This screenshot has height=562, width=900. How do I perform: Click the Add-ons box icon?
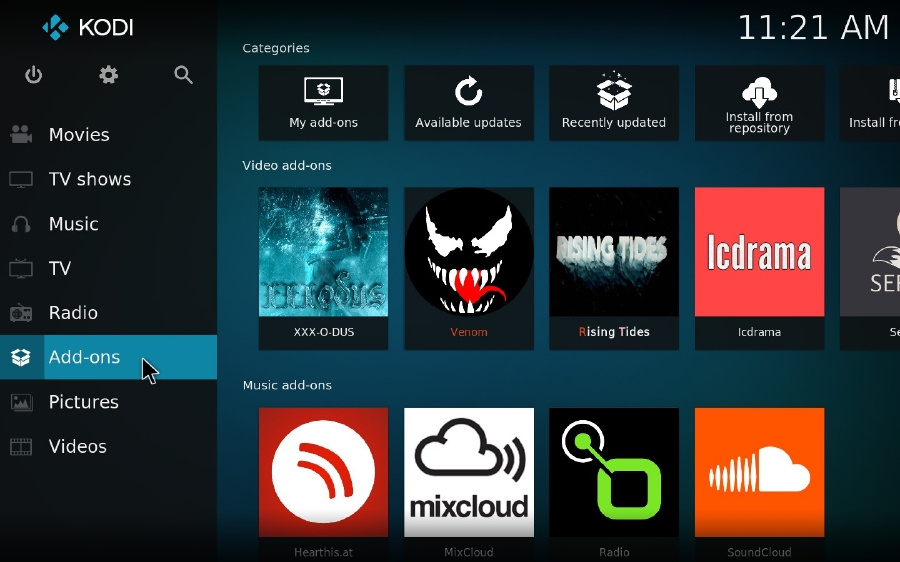21,357
